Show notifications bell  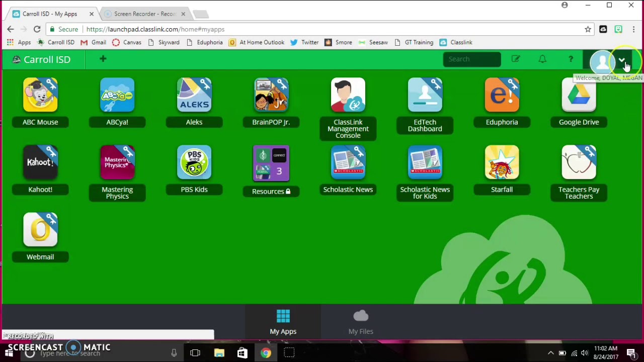tap(542, 59)
